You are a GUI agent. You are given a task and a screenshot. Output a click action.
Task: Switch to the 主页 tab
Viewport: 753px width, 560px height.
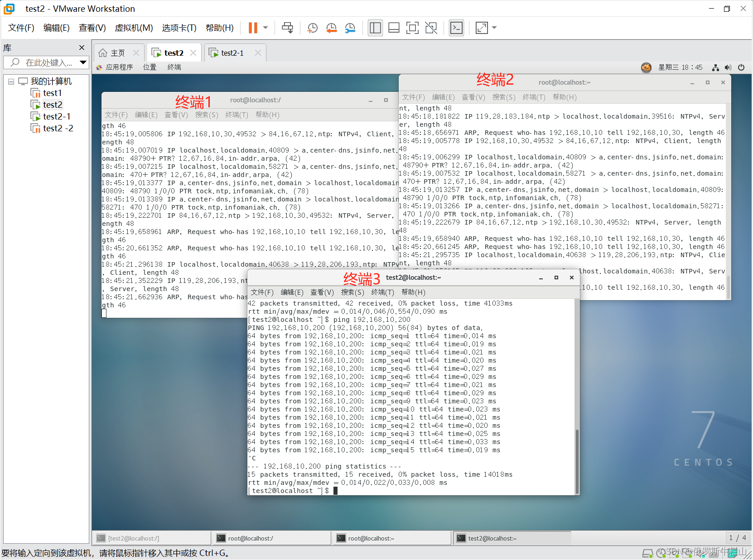112,53
